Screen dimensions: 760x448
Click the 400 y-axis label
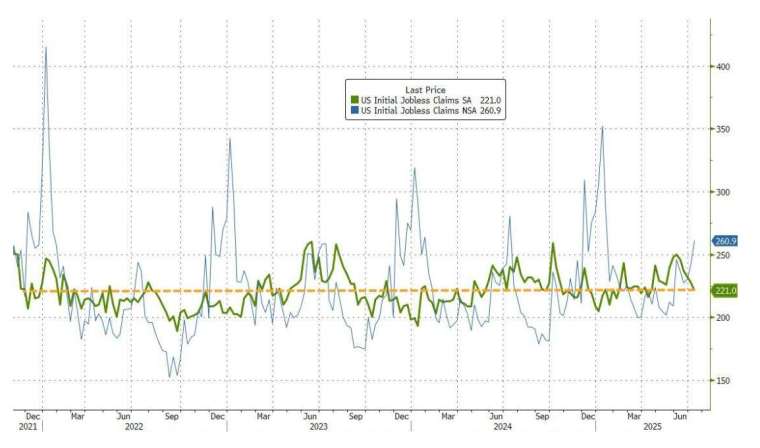723,67
